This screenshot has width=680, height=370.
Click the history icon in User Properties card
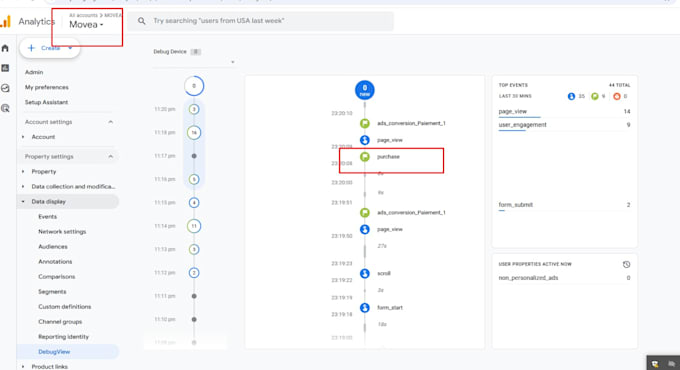pos(626,264)
